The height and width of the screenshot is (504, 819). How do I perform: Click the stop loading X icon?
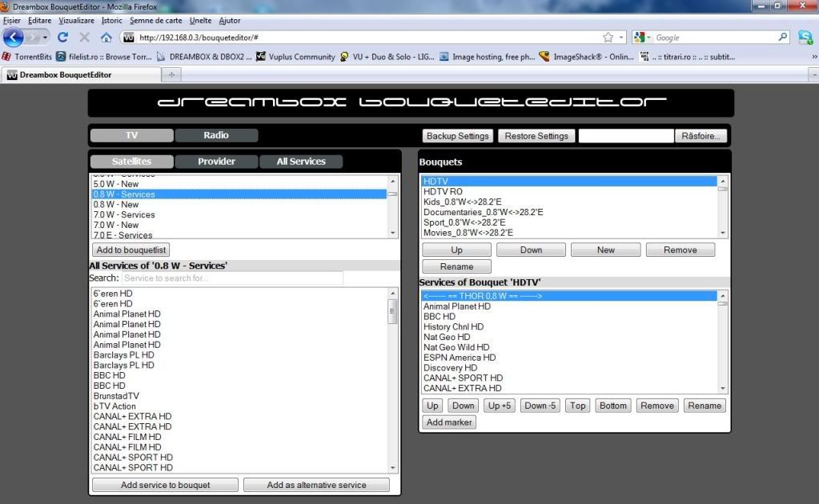84,38
